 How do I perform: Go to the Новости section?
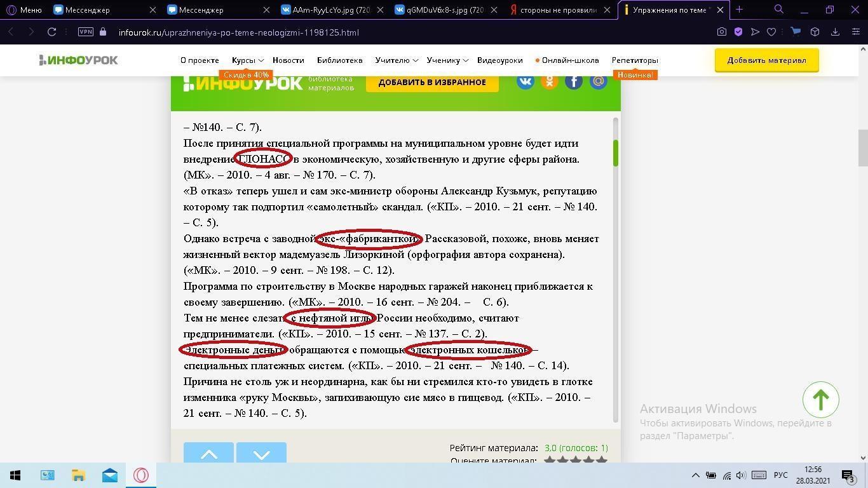click(288, 60)
